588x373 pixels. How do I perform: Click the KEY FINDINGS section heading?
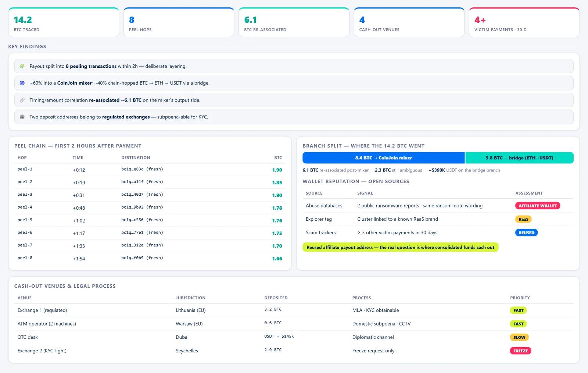coord(27,47)
